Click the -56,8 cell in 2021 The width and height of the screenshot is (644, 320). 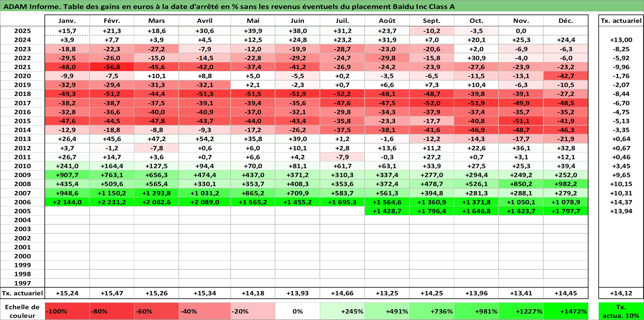pyautogui.click(x=112, y=67)
